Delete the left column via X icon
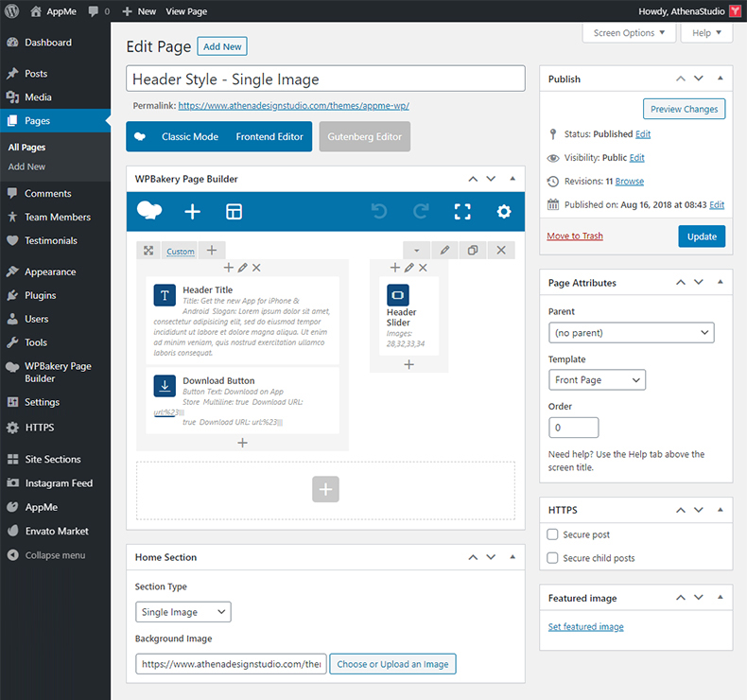Viewport: 747px width, 700px height. [x=256, y=268]
